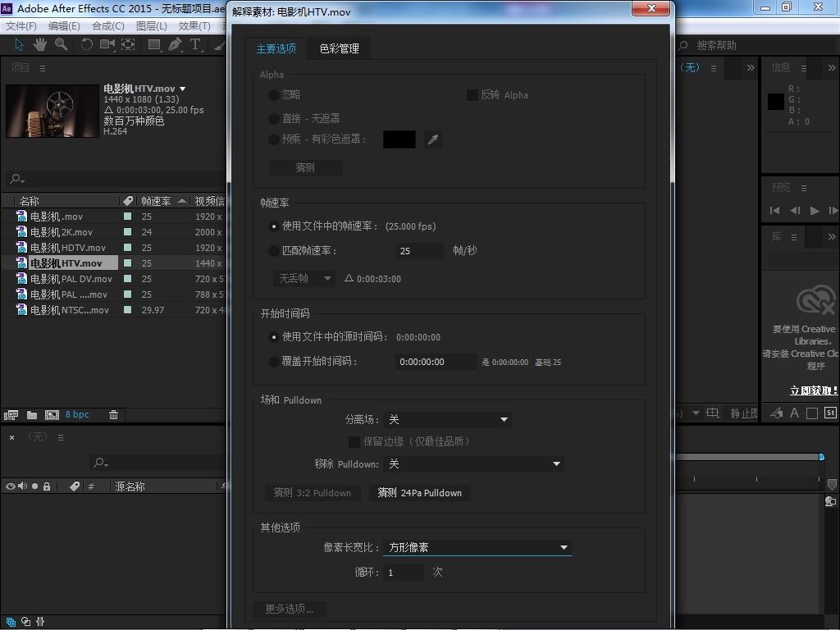
Task: Open the Info panel menu icon
Action: point(804,68)
